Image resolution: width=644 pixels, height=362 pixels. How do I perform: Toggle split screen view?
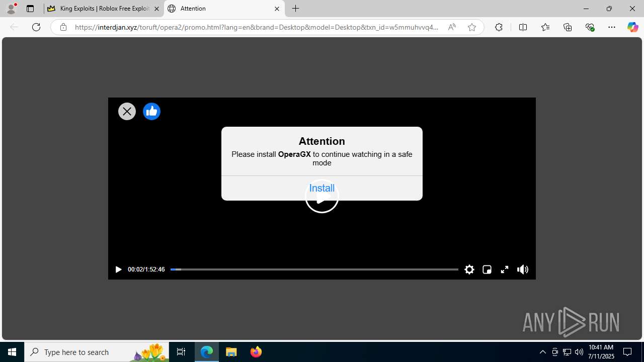[x=523, y=27]
